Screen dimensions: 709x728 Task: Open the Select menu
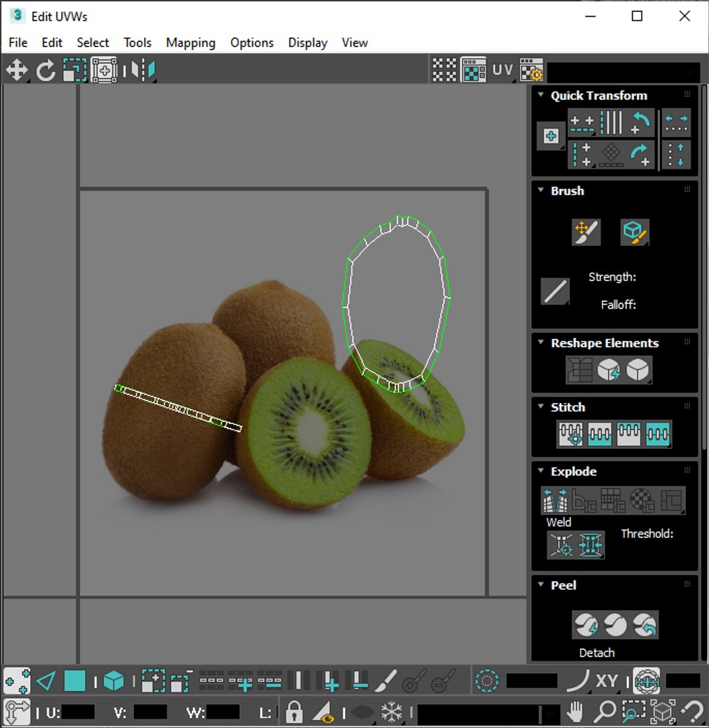tap(93, 42)
